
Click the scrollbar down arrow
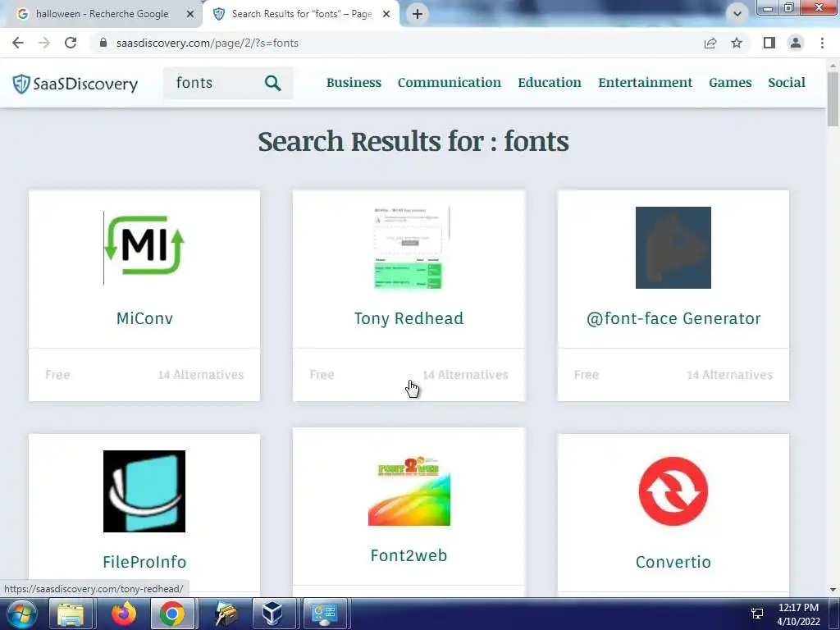833,590
